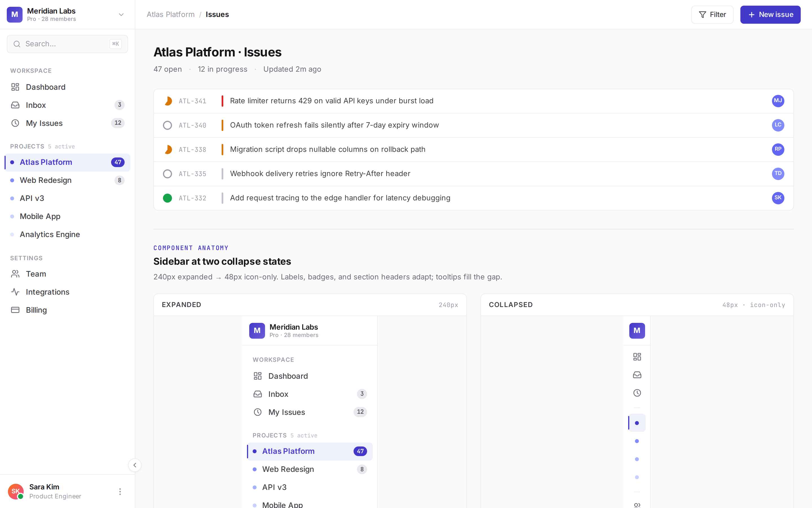Click the Filter funnel icon

pyautogui.click(x=702, y=14)
